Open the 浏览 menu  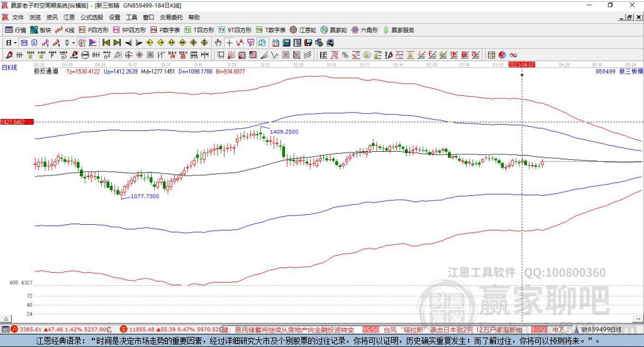35,17
